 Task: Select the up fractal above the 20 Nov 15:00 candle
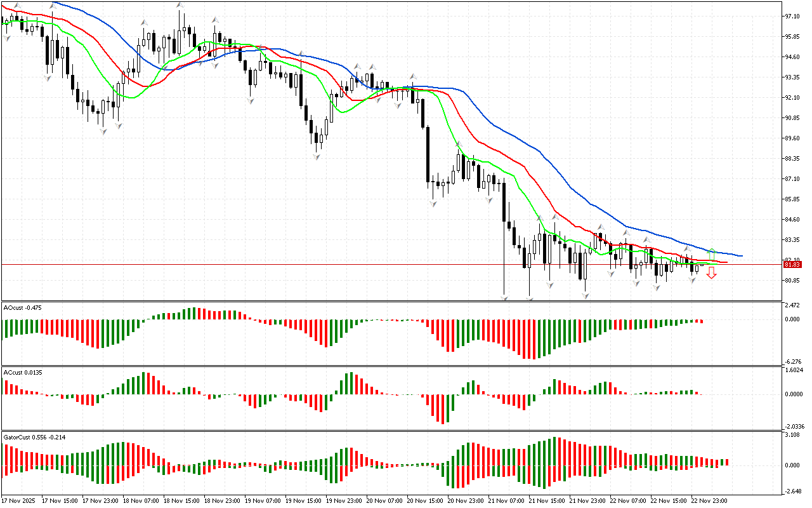[x=413, y=76]
